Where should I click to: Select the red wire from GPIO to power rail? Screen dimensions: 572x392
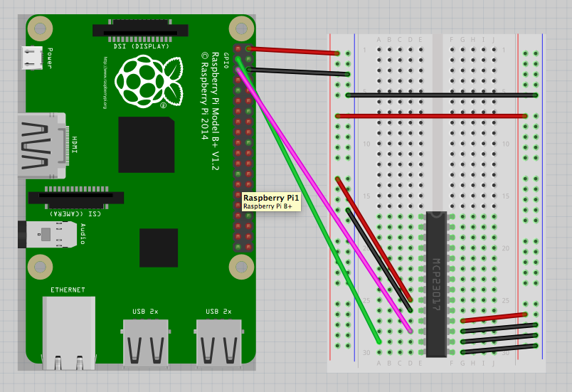tap(293, 51)
